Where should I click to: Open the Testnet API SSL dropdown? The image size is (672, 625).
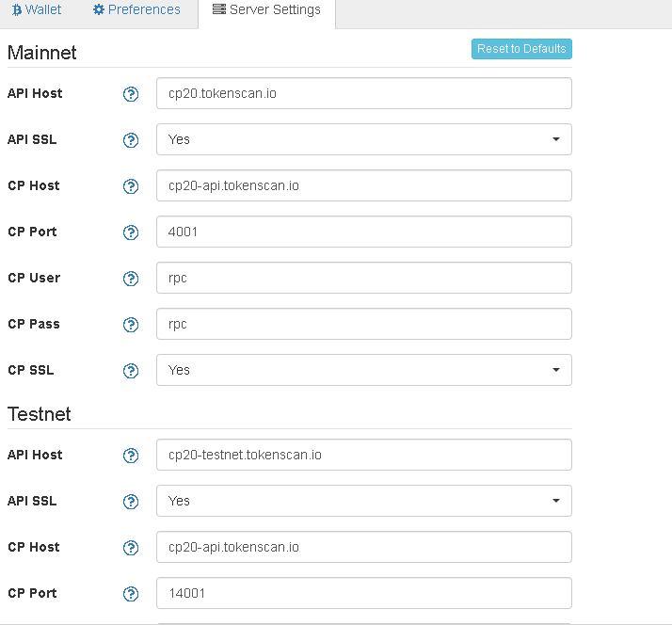coord(364,501)
